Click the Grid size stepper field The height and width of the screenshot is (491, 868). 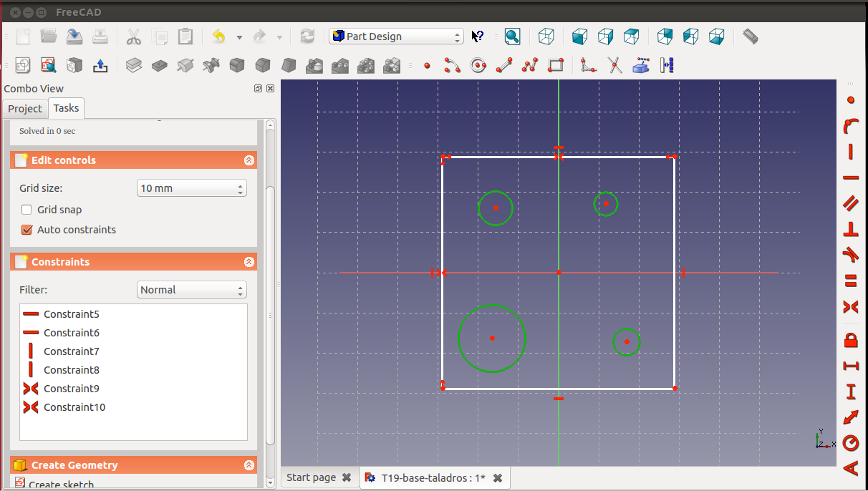coord(186,188)
